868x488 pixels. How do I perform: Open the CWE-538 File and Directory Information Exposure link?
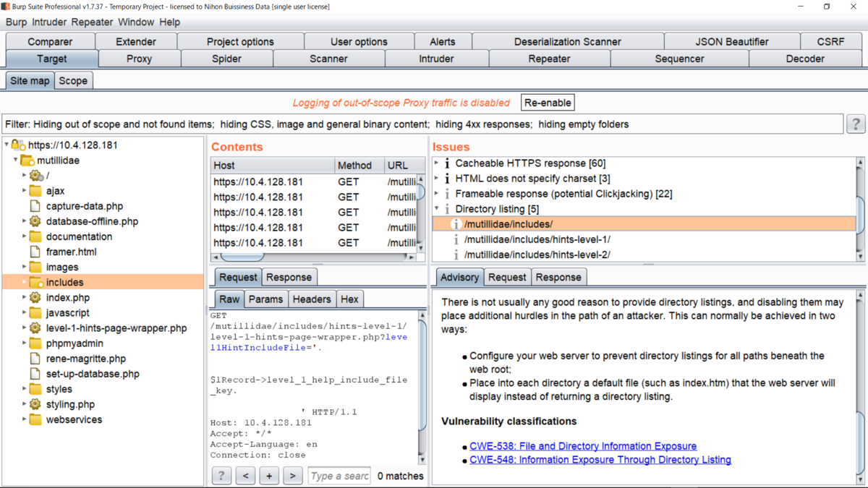(583, 446)
